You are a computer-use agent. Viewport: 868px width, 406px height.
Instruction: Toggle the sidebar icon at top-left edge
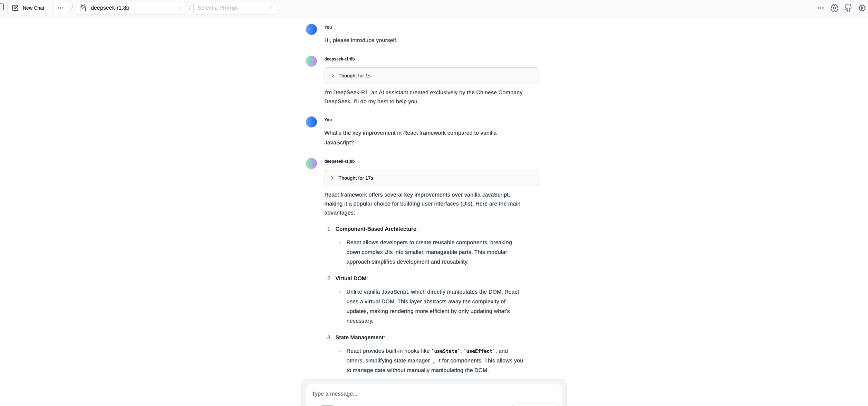pyautogui.click(x=2, y=7)
